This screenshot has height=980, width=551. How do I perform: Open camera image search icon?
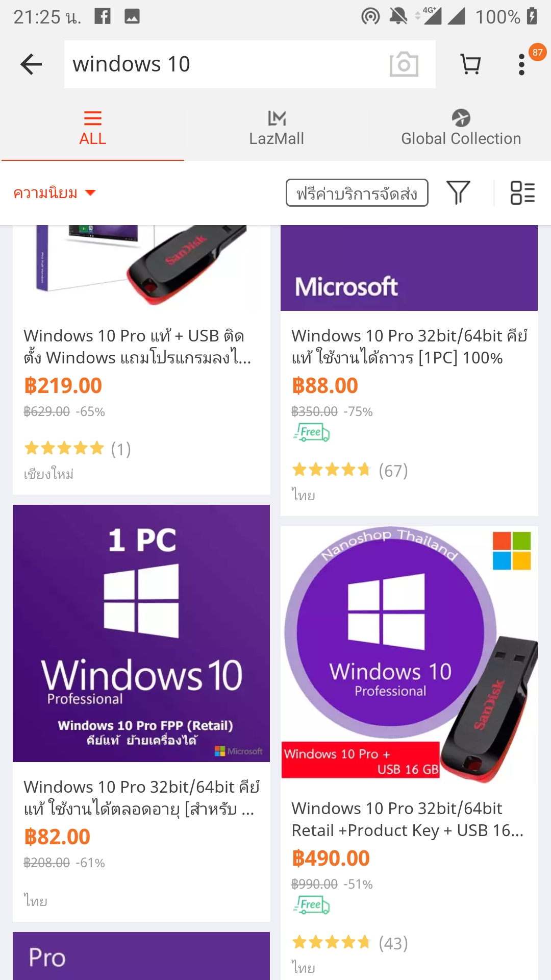404,64
